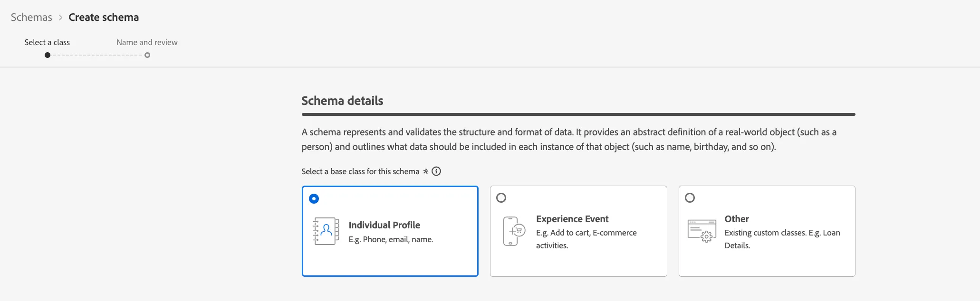Click the dashed step progress line

[x=97, y=55]
